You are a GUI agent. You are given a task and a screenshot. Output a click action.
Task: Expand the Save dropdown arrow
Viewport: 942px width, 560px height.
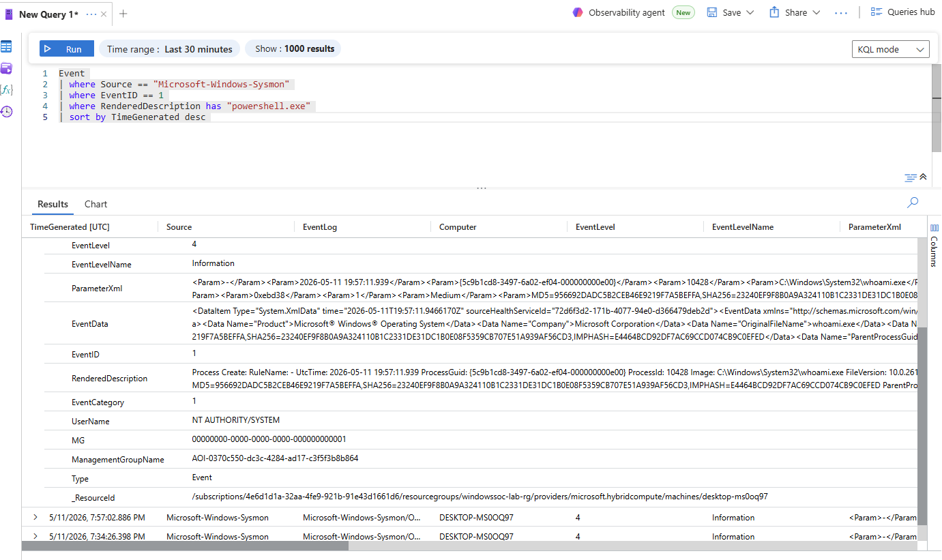coord(750,12)
